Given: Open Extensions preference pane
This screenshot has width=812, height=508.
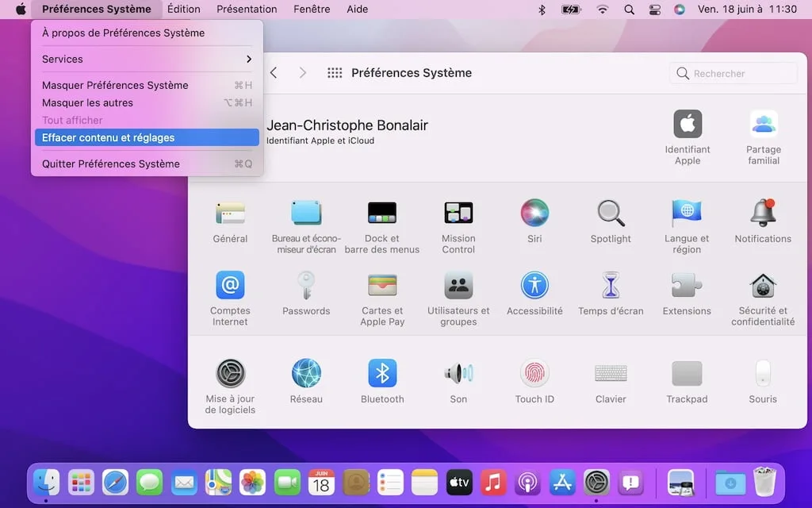Looking at the screenshot, I should pos(687,294).
